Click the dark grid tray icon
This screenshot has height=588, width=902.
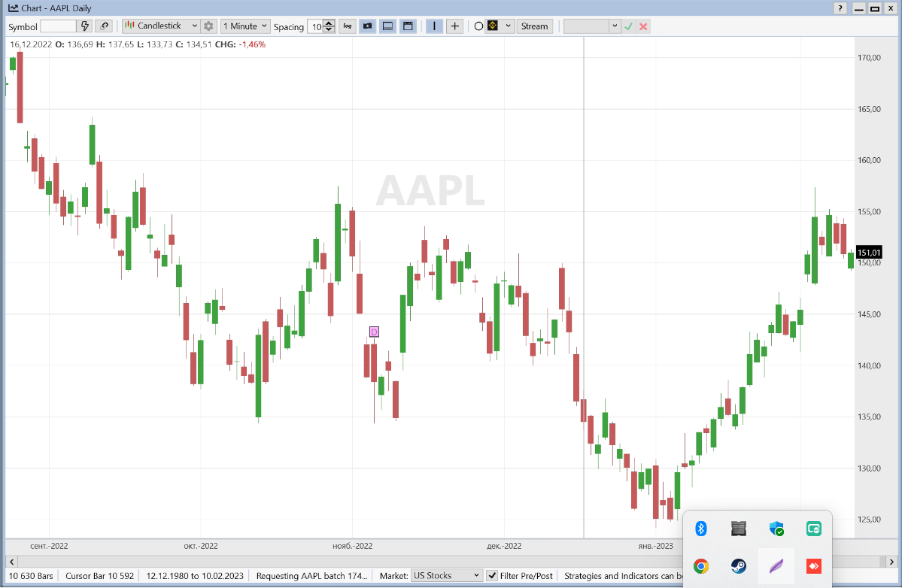click(x=739, y=529)
